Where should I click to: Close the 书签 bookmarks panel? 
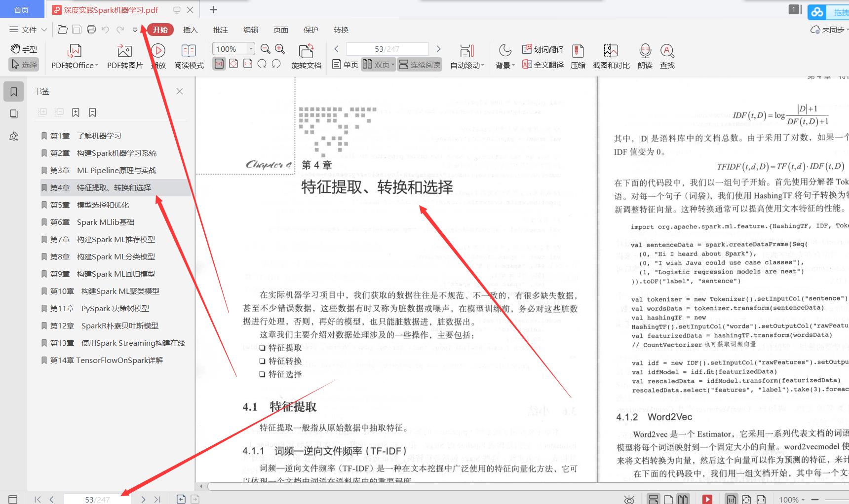180,91
